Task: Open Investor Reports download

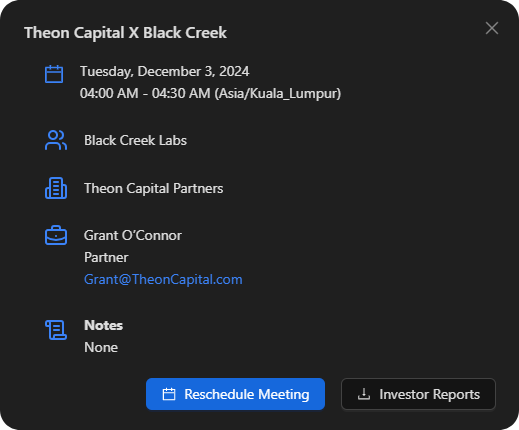Action: [x=418, y=394]
